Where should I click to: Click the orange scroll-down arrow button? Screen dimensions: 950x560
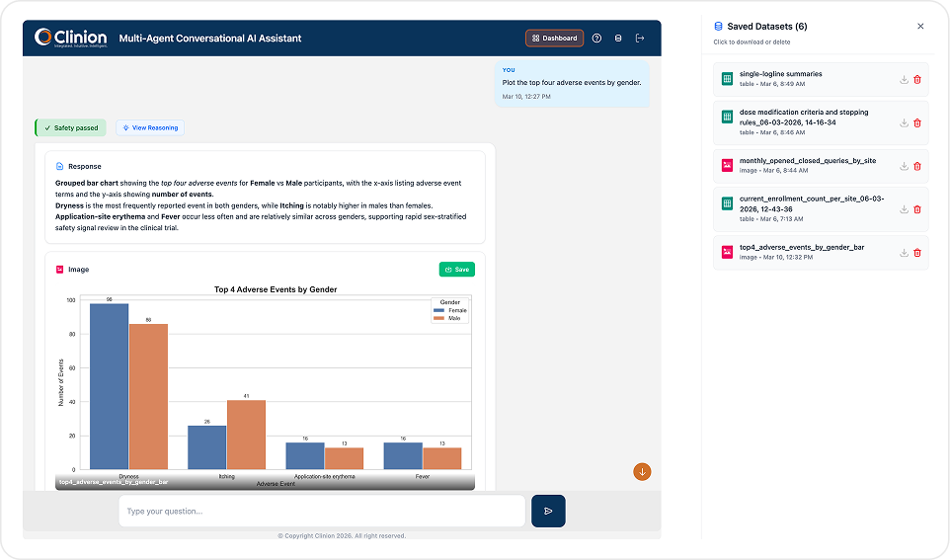(x=642, y=471)
